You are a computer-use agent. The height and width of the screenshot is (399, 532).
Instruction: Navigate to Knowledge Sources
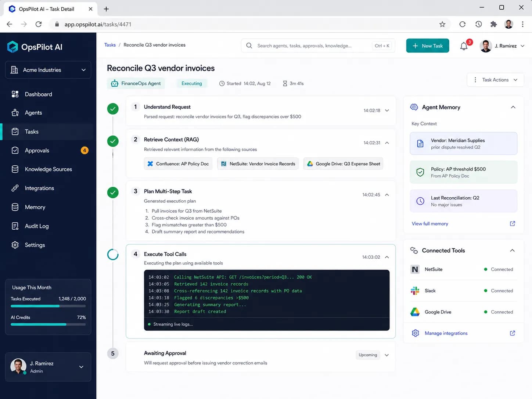tap(48, 169)
